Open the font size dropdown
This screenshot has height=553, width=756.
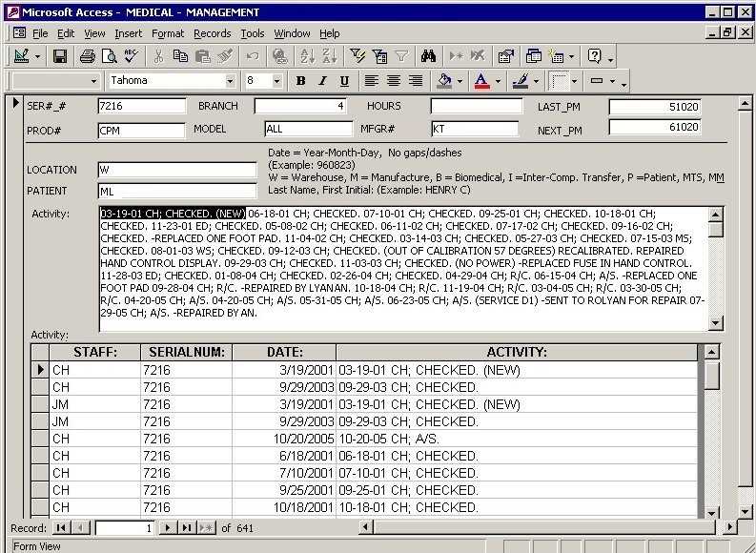pyautogui.click(x=277, y=81)
